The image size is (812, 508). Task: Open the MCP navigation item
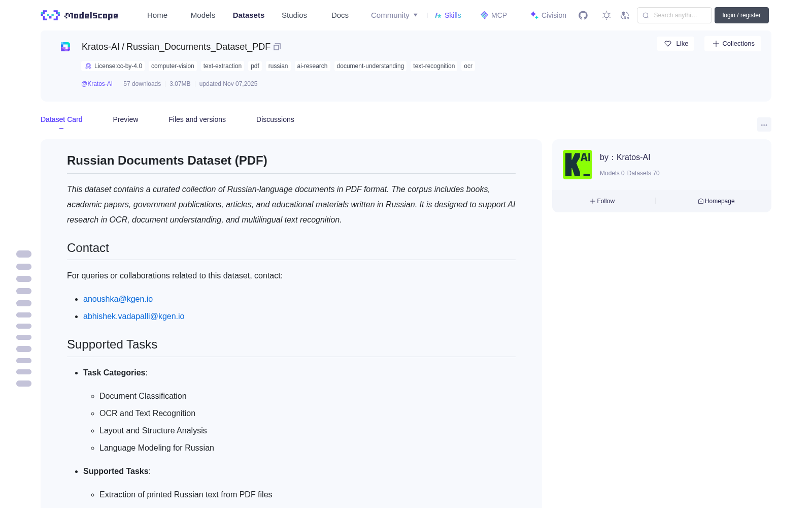point(493,15)
